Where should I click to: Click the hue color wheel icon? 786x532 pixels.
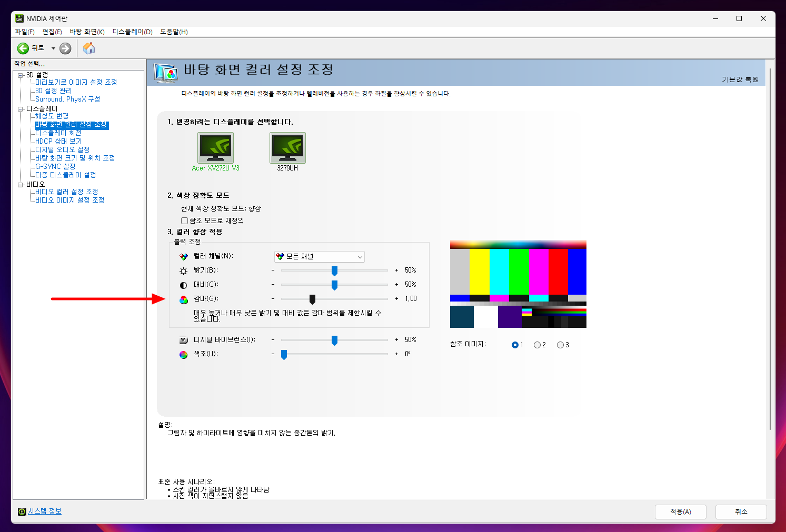pos(183,355)
